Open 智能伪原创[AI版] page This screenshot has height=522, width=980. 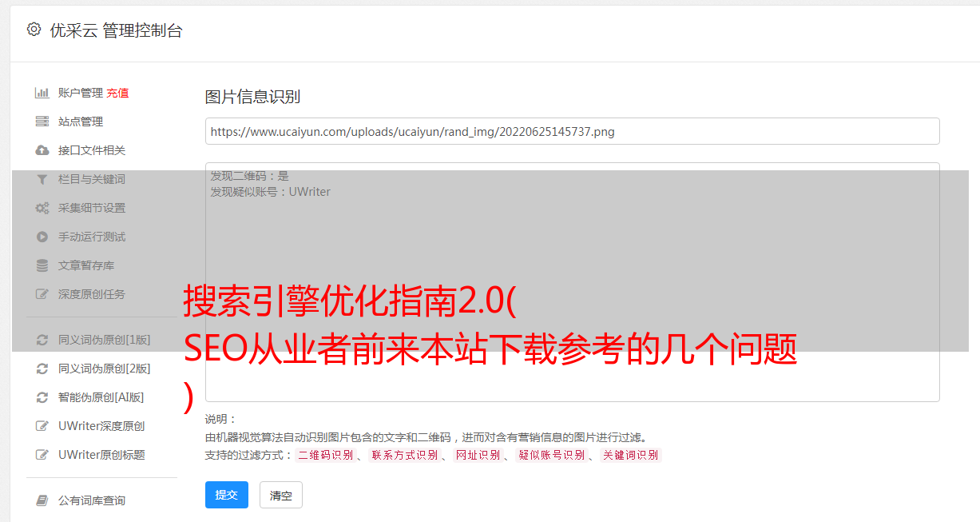pyautogui.click(x=101, y=397)
